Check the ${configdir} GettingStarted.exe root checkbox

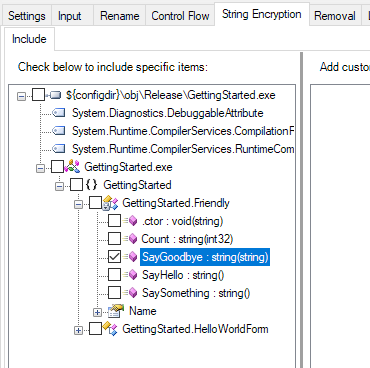point(38,95)
